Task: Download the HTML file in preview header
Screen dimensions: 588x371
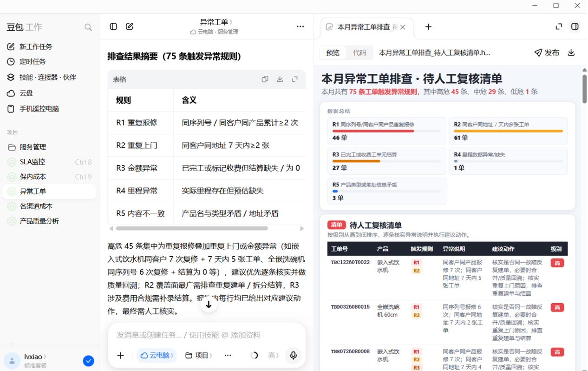Action: point(571,53)
